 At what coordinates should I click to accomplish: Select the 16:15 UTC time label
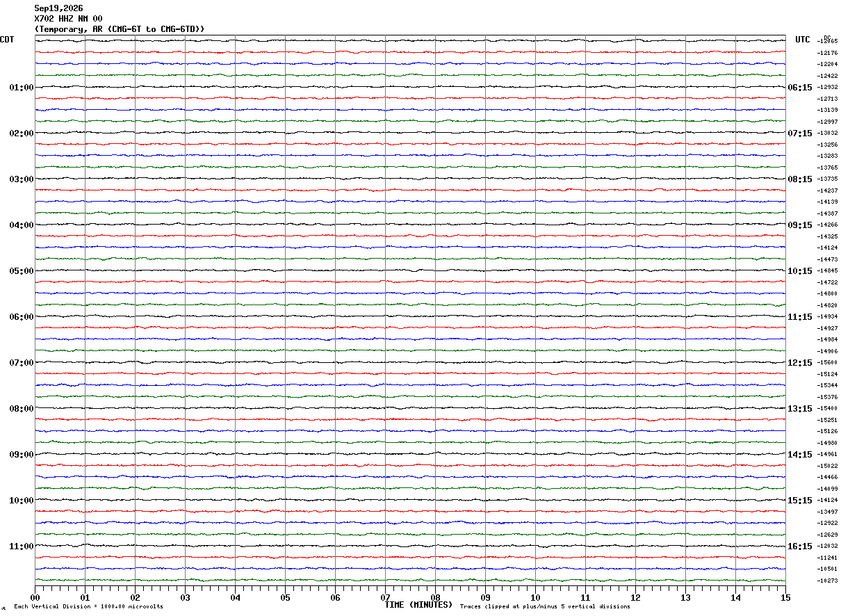[800, 546]
